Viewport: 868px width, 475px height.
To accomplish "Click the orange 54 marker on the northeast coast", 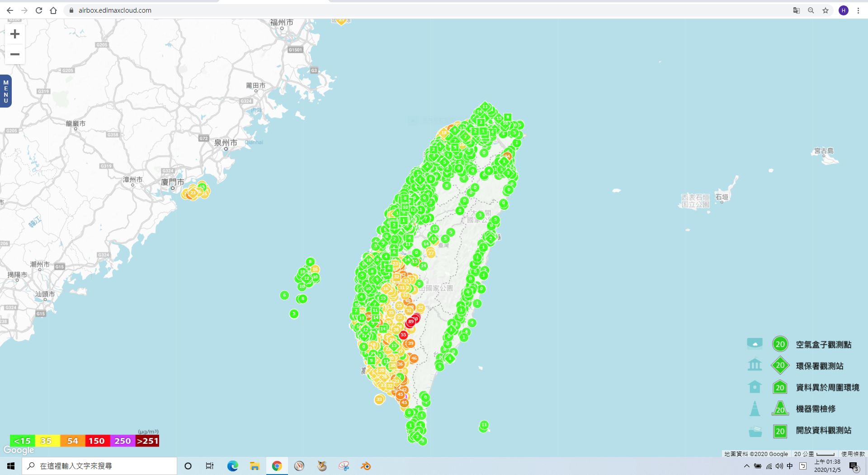I will (x=507, y=156).
